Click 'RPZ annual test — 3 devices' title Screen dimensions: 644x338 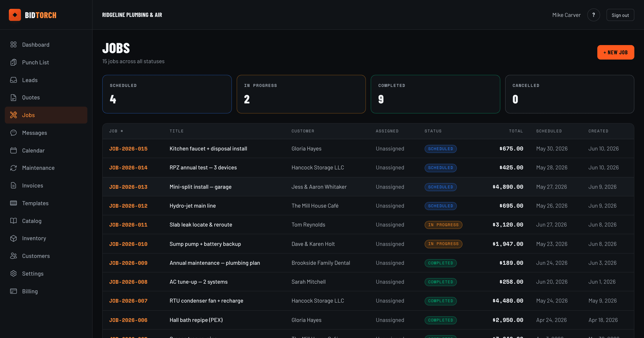click(203, 168)
